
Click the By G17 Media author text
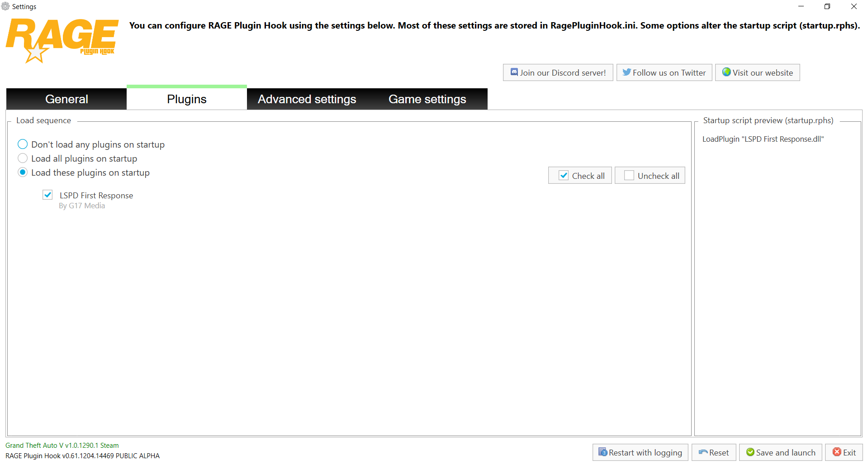tap(82, 206)
